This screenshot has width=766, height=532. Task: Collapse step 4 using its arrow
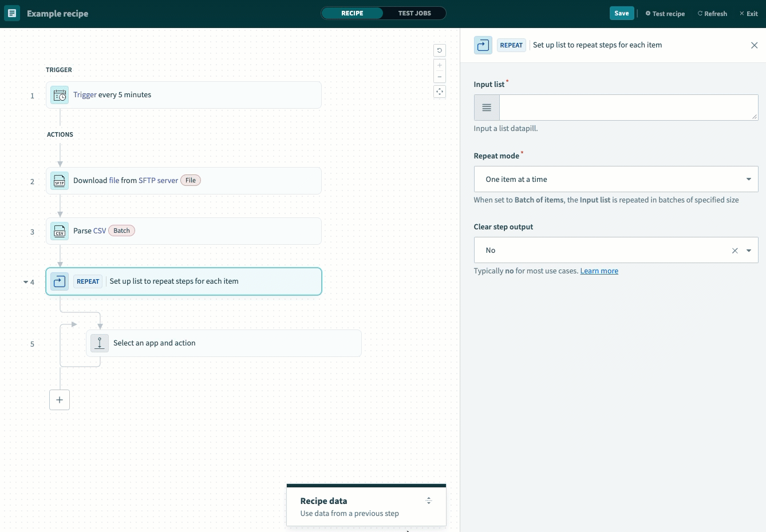(26, 282)
